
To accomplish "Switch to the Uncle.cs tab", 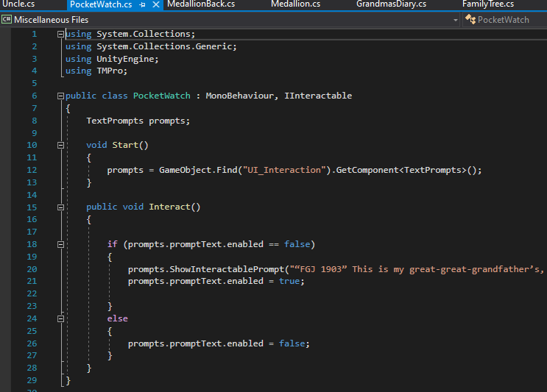I will 19,4.
